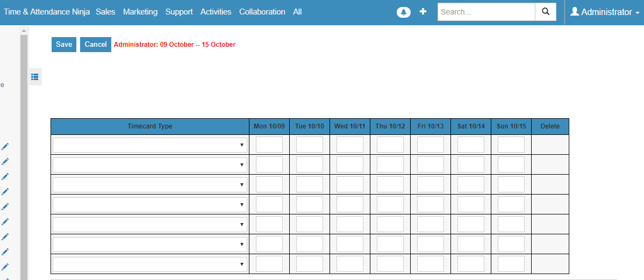This screenshot has width=644, height=280.
Task: Click the sidebar scrollbar up arrow
Action: pyautogui.click(x=24, y=31)
